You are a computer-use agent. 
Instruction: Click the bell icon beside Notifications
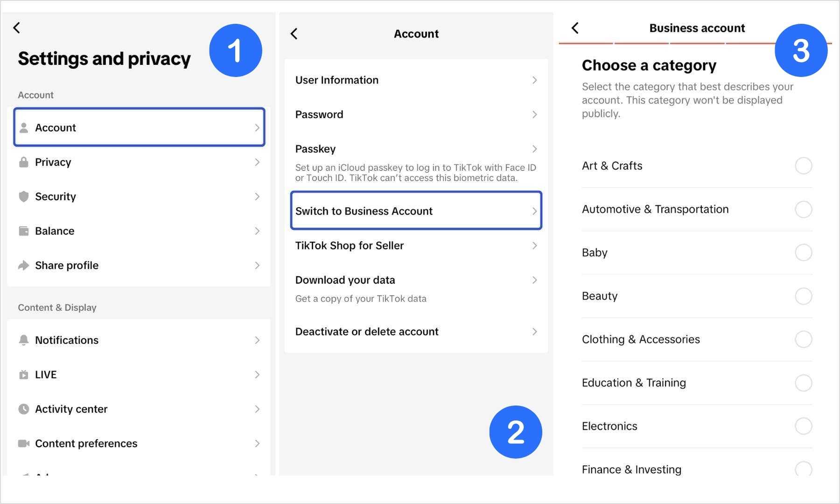coord(24,340)
